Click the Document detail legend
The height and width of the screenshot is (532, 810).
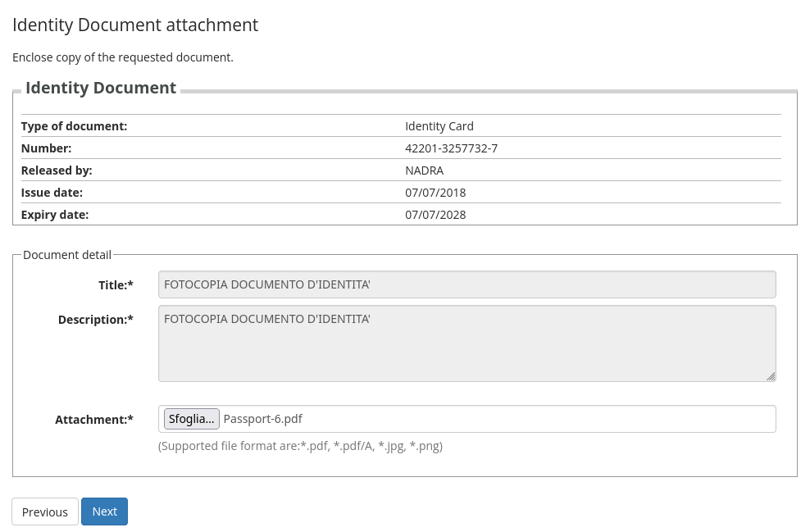(x=67, y=255)
